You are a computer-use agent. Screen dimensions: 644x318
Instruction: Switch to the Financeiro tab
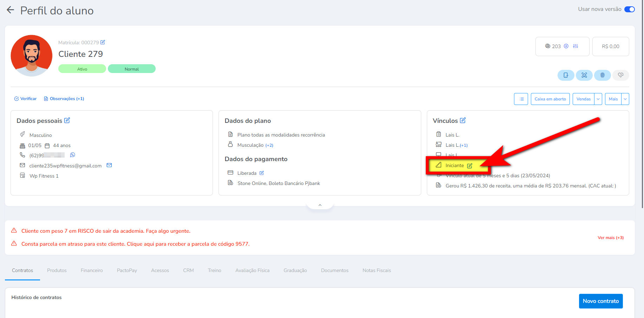(x=92, y=270)
